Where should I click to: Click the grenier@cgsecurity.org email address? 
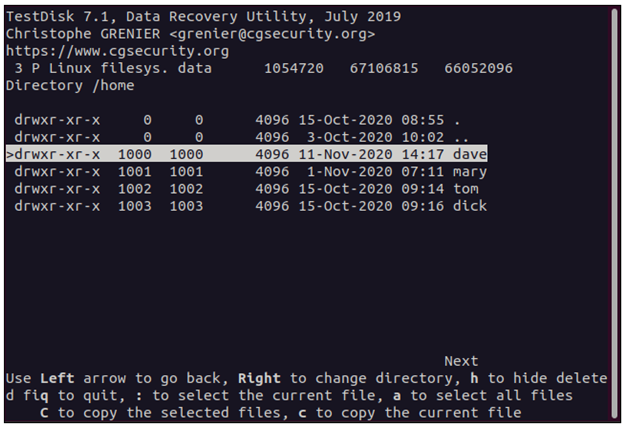(x=272, y=34)
